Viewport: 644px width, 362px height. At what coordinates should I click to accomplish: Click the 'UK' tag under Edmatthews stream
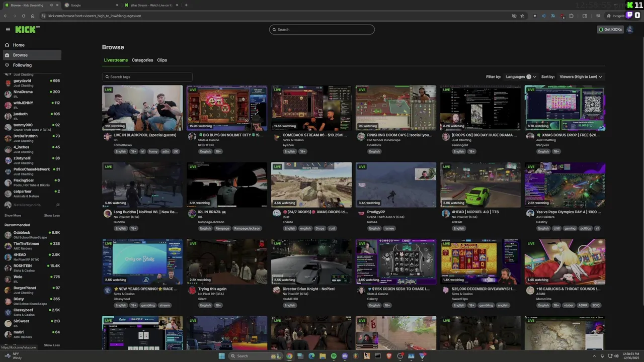click(176, 151)
